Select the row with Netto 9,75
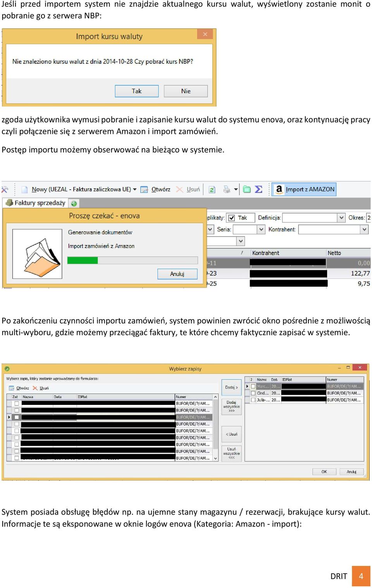372x588 pixels. pyautogui.click(x=288, y=284)
